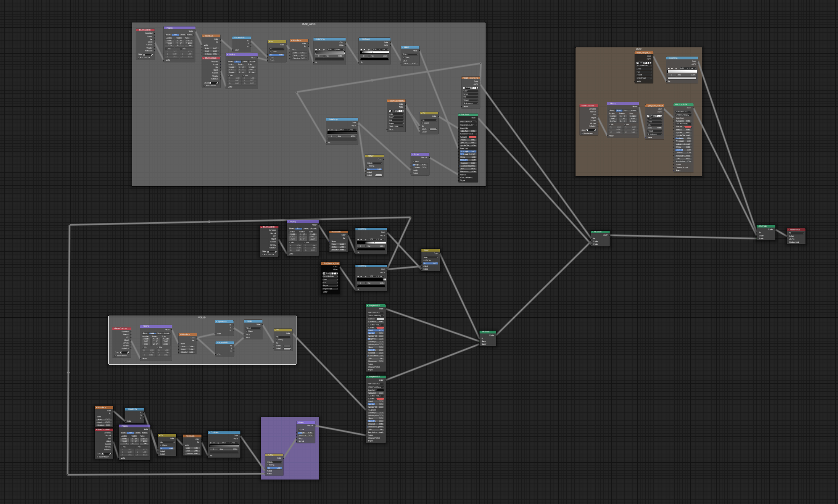Click Color output socket of Screen node
The width and height of the screenshot is (838, 504).
click(440, 253)
